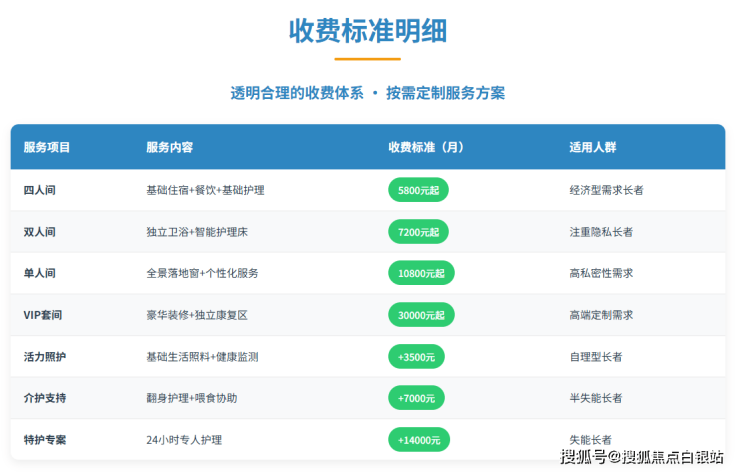Click the 24小时专人护理 description text
Screen dimensions: 740x473
[x=185, y=439]
